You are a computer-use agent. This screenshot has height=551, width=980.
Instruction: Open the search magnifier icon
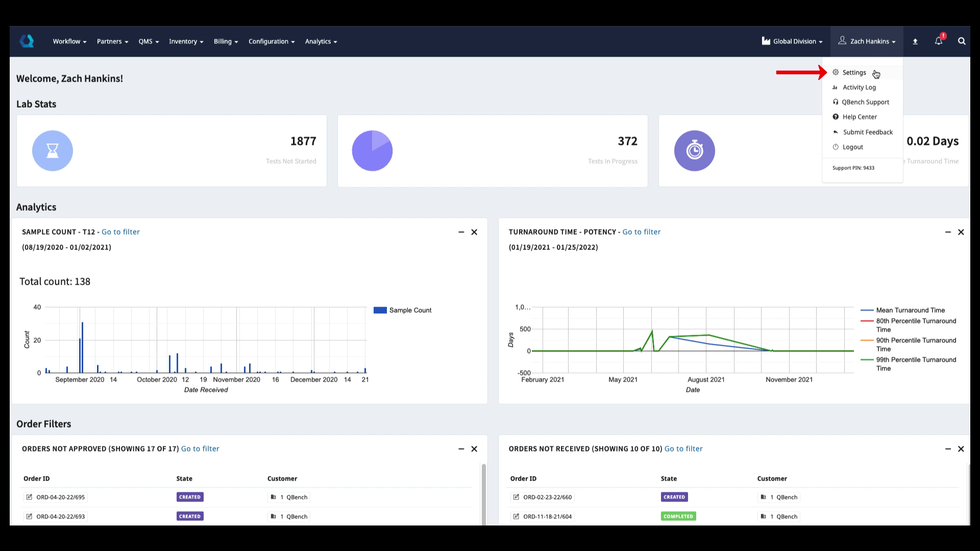[x=962, y=41]
